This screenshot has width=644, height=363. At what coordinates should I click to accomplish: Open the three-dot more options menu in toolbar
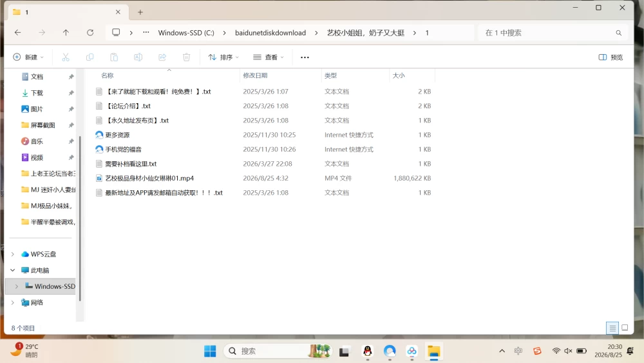coord(305,57)
